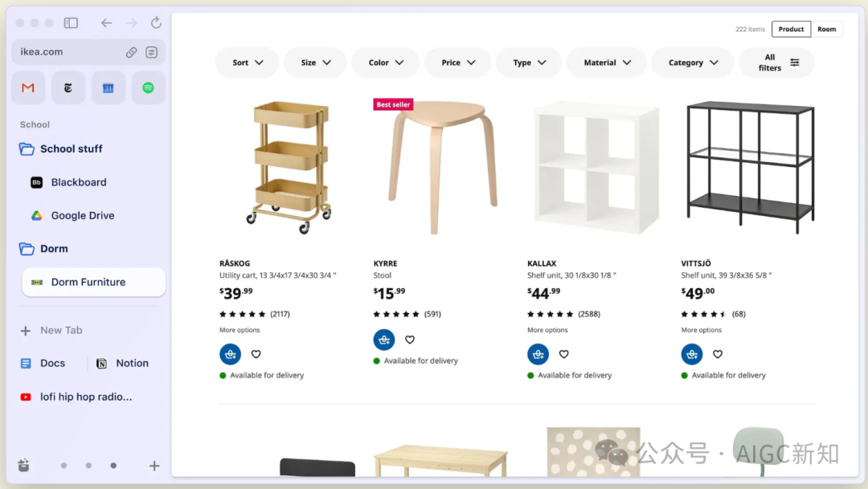This screenshot has width=868, height=489.
Task: Open the All filters button
Action: pos(777,63)
